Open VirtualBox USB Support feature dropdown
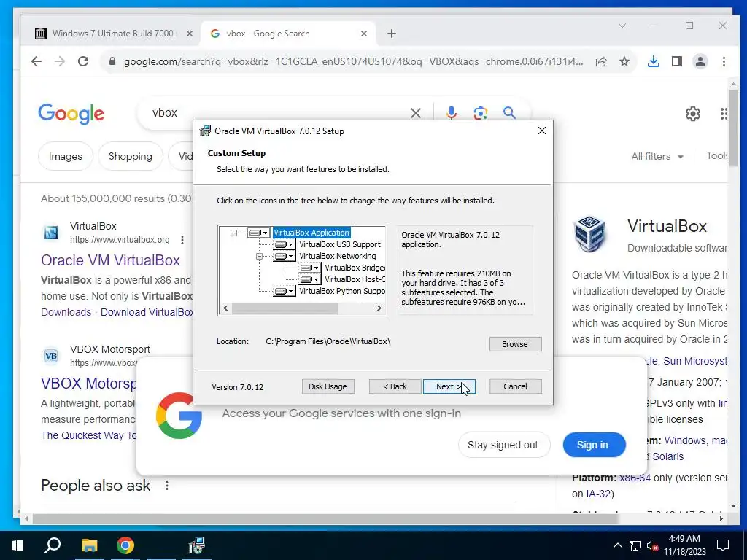Image resolution: width=747 pixels, height=560 pixels. 285,245
